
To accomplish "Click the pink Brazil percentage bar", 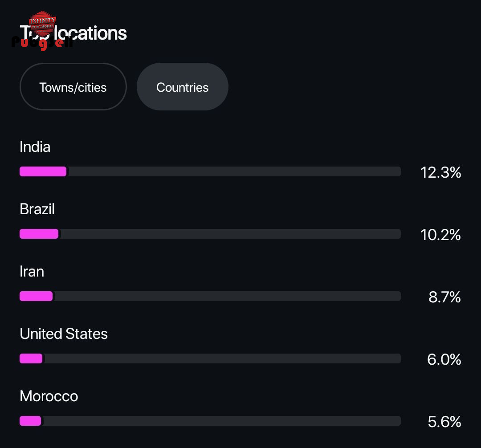I will point(39,234).
